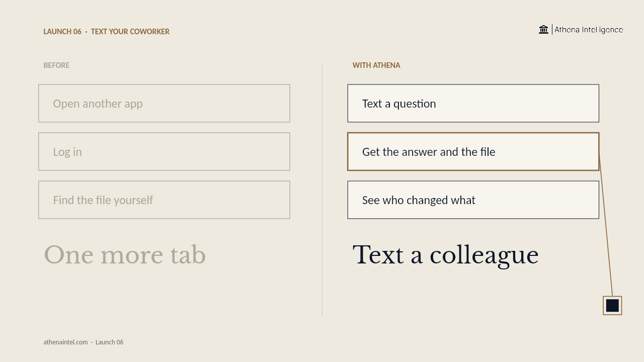This screenshot has height=362, width=644.
Task: Click the 'WITH ATHENA' column label
Action: click(x=376, y=65)
